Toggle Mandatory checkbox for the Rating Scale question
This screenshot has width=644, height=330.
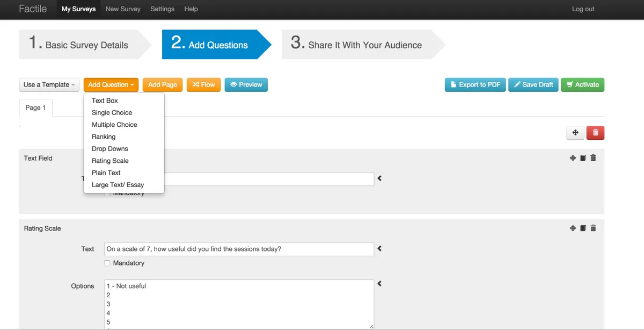[107, 263]
